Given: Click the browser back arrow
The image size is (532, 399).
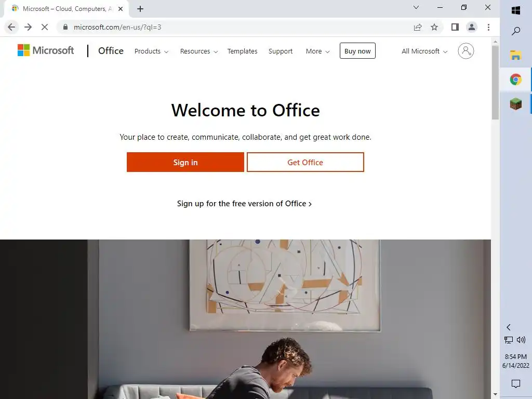Looking at the screenshot, I should [x=11, y=27].
